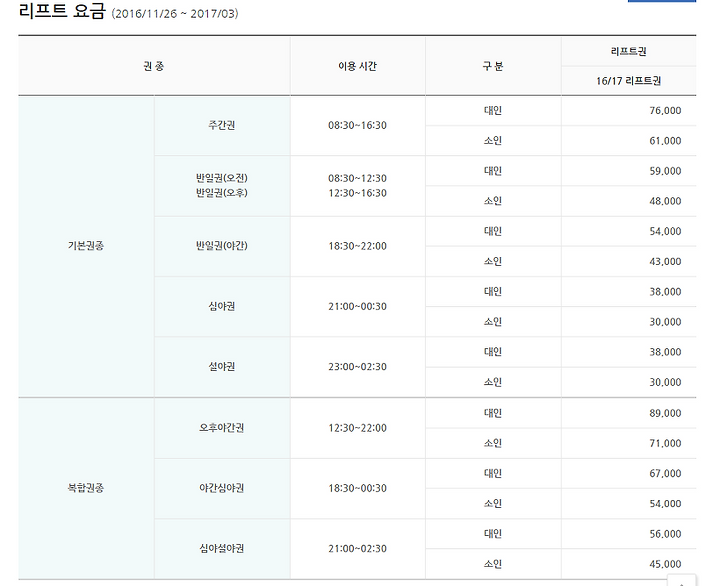Click the top 리프트권 header cell
The image size is (720, 586).
(628, 51)
